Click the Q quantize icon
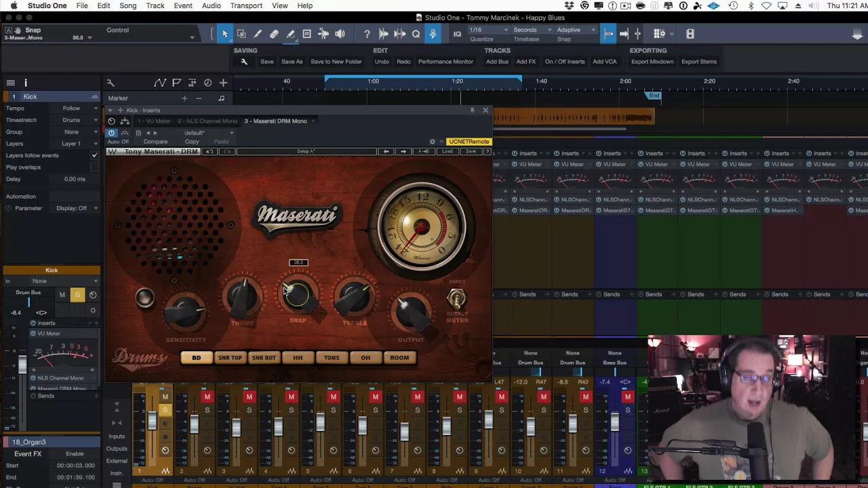The image size is (868, 488). pyautogui.click(x=416, y=34)
